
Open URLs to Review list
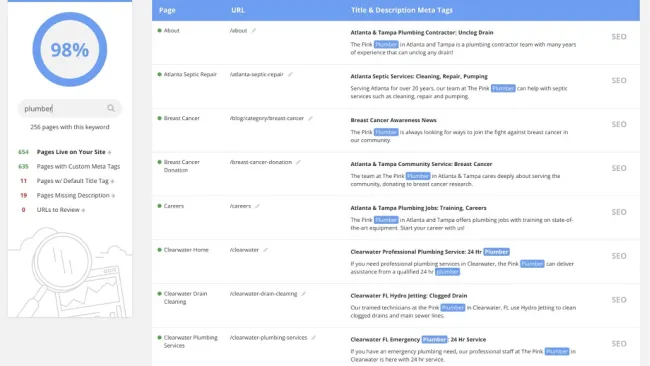tap(61, 210)
